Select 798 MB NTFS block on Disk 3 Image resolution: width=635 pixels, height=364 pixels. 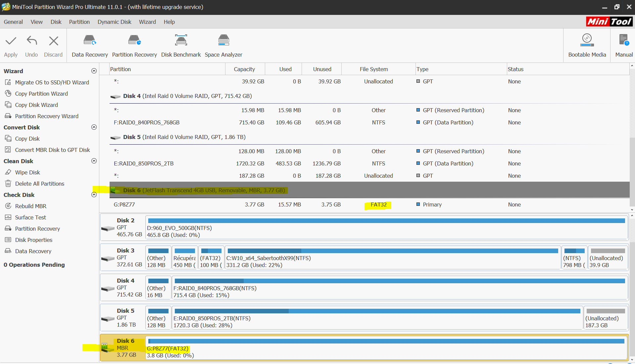(x=574, y=258)
